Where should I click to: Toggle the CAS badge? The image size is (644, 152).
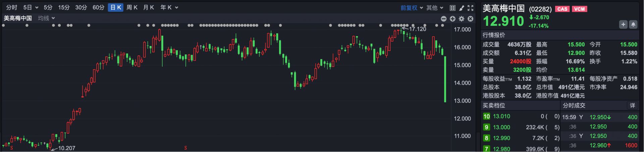[x=562, y=9]
